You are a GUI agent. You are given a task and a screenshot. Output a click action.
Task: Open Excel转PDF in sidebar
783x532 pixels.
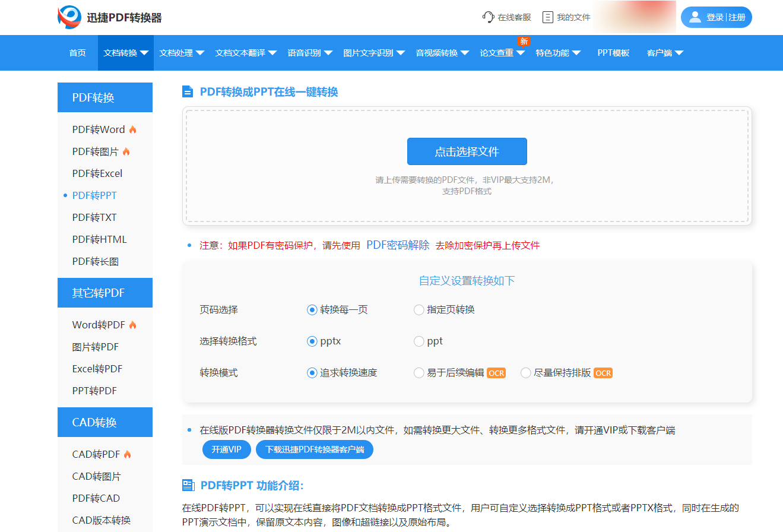click(x=97, y=369)
